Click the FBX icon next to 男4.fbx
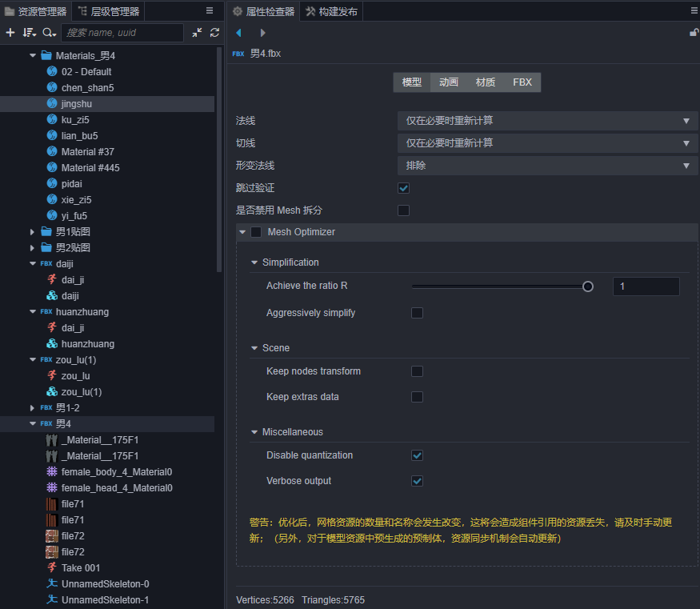The height and width of the screenshot is (609, 700). (x=238, y=54)
